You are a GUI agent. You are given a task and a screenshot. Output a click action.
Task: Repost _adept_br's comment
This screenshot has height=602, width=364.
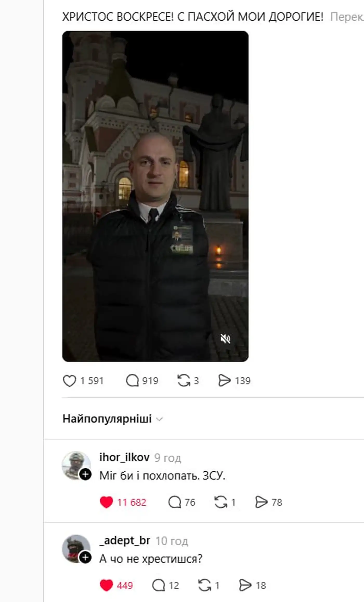pos(205,585)
